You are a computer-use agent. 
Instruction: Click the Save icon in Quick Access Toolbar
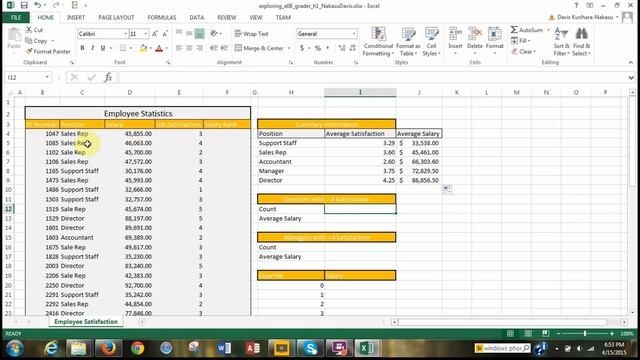click(24, 5)
